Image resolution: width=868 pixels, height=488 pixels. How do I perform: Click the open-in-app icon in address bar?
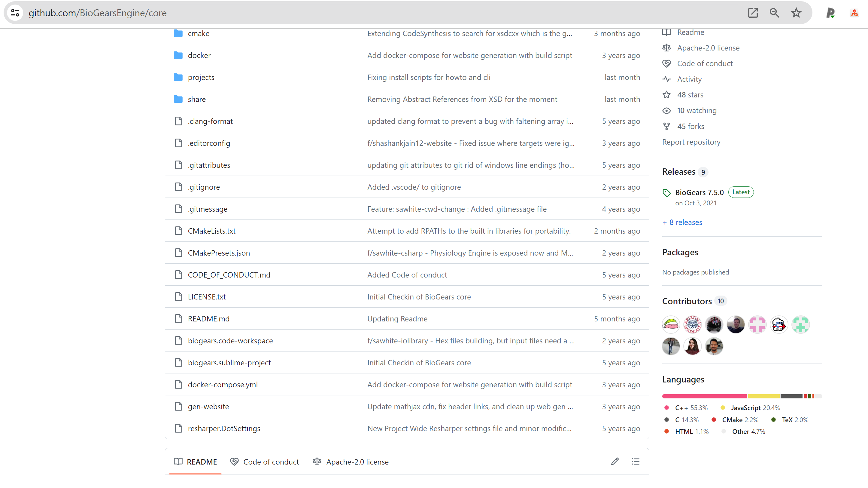[753, 13]
